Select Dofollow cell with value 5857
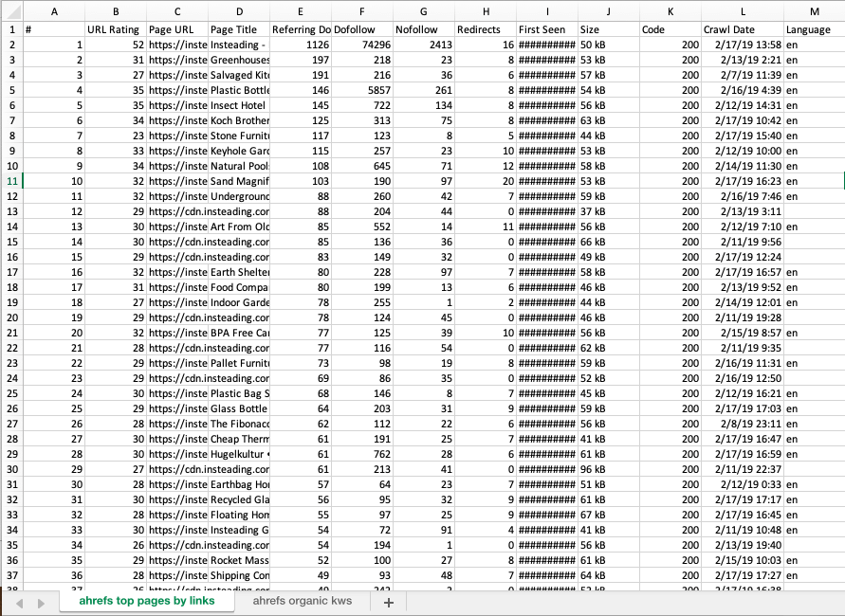 coord(361,90)
